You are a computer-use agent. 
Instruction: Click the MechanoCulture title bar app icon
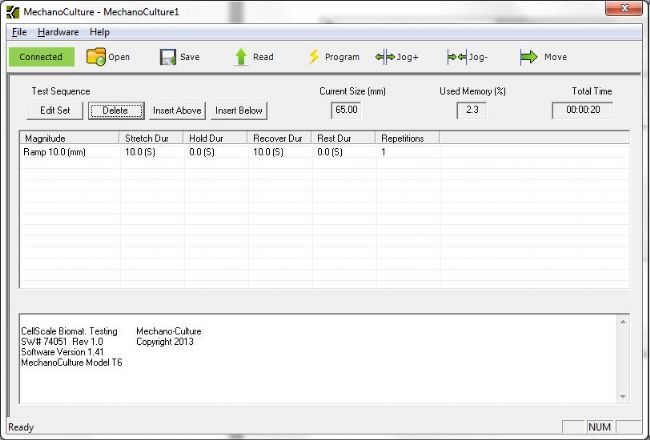pos(13,12)
